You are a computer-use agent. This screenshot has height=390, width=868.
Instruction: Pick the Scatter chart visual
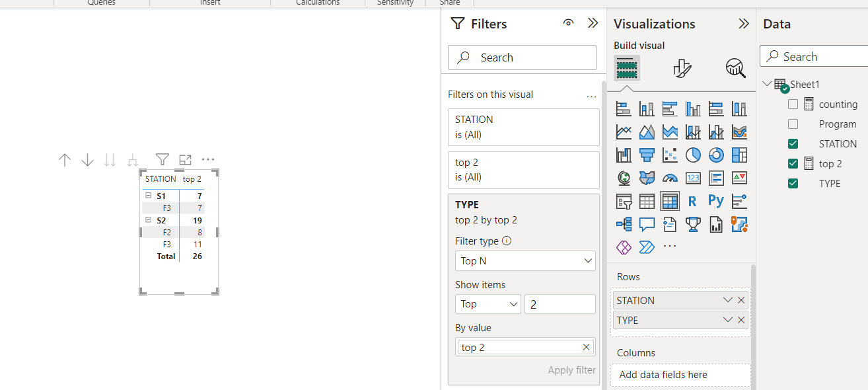(x=670, y=155)
